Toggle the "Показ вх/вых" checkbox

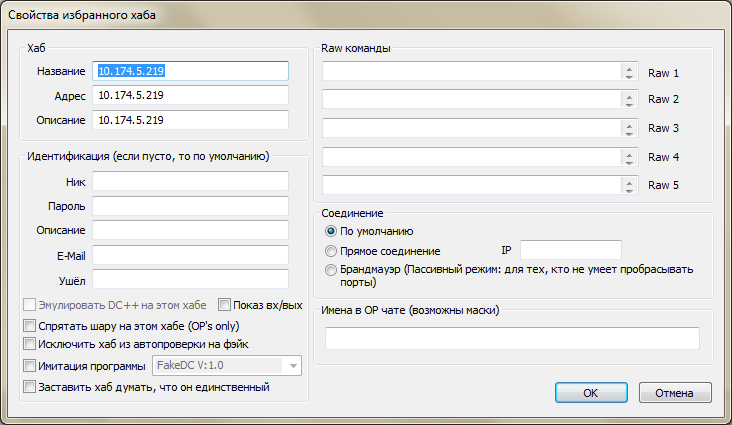225,305
